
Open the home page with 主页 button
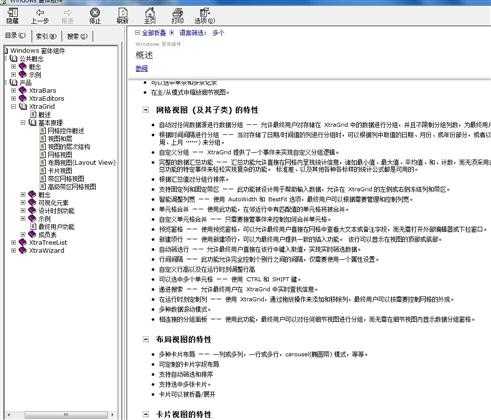(150, 16)
